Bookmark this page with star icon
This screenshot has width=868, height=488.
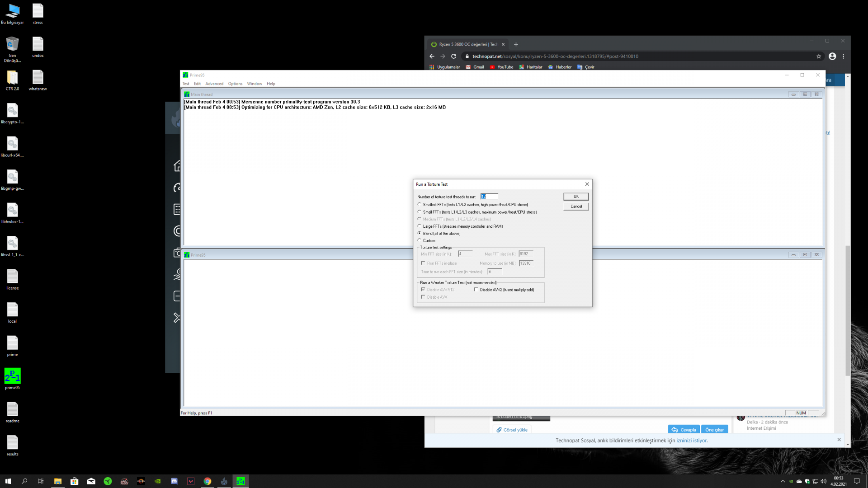tap(818, 56)
